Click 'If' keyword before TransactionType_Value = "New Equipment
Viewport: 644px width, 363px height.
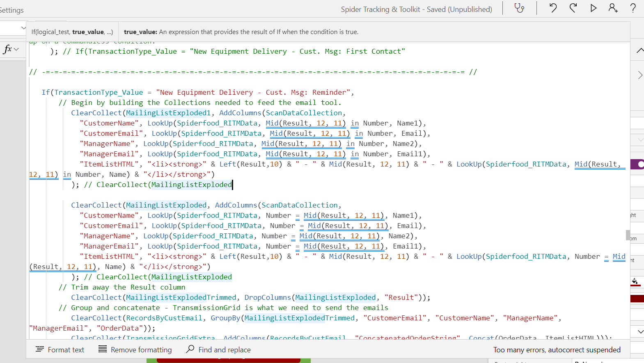tap(46, 92)
